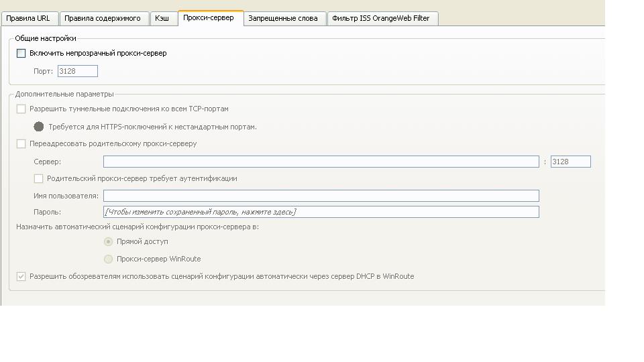Go to the Запрещенные слова tab

coord(284,19)
